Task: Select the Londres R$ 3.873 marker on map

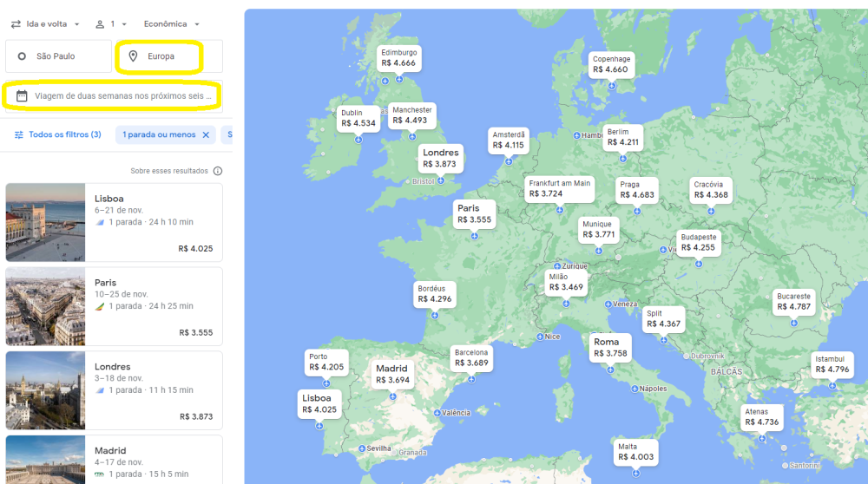Action: pyautogui.click(x=439, y=159)
